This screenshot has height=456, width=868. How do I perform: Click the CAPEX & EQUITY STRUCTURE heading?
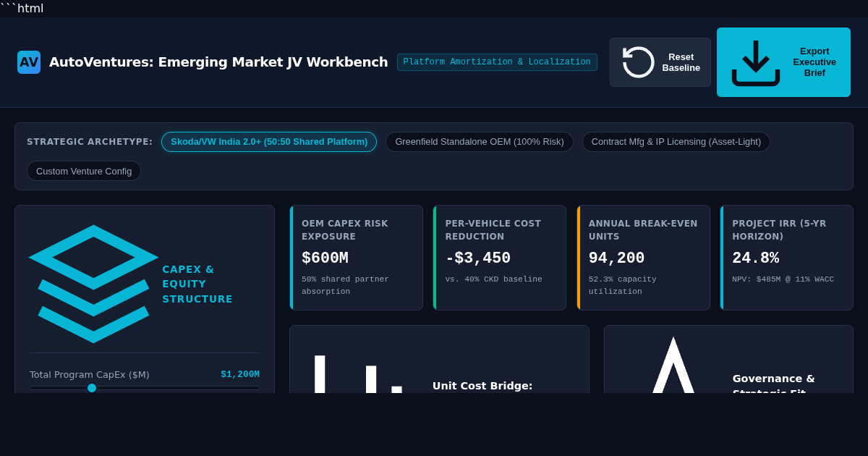tap(197, 284)
